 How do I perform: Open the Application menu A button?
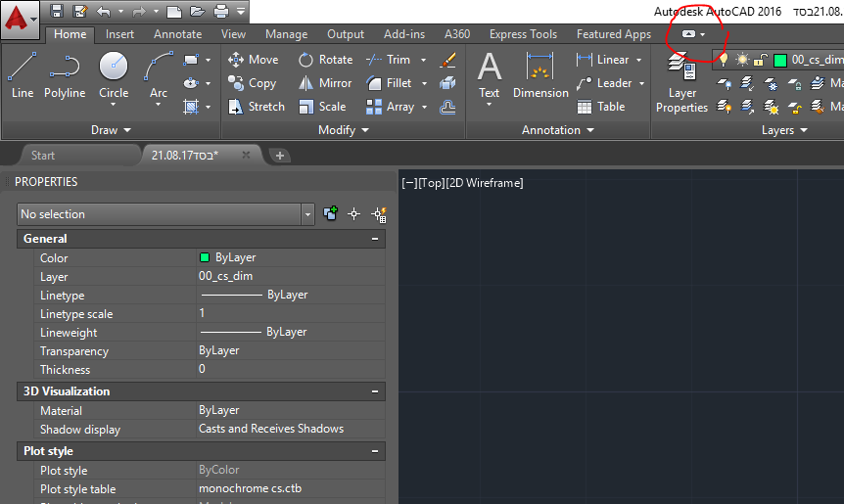pyautogui.click(x=20, y=20)
